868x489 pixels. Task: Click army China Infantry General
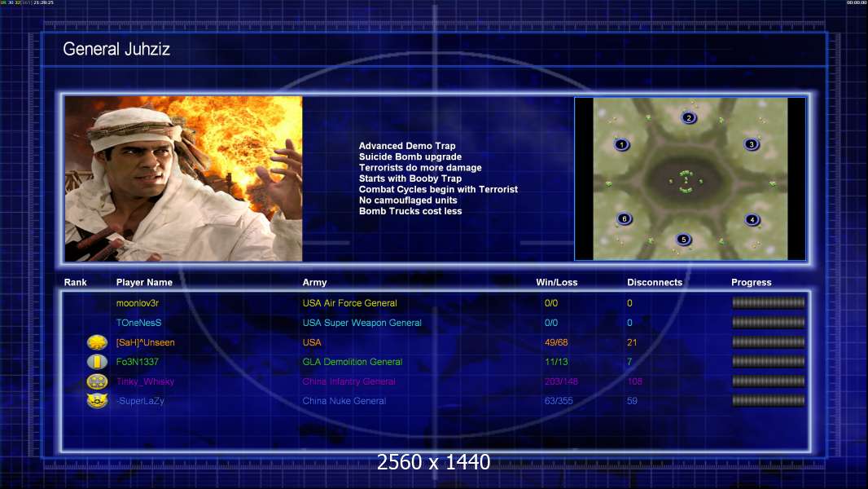tap(349, 381)
